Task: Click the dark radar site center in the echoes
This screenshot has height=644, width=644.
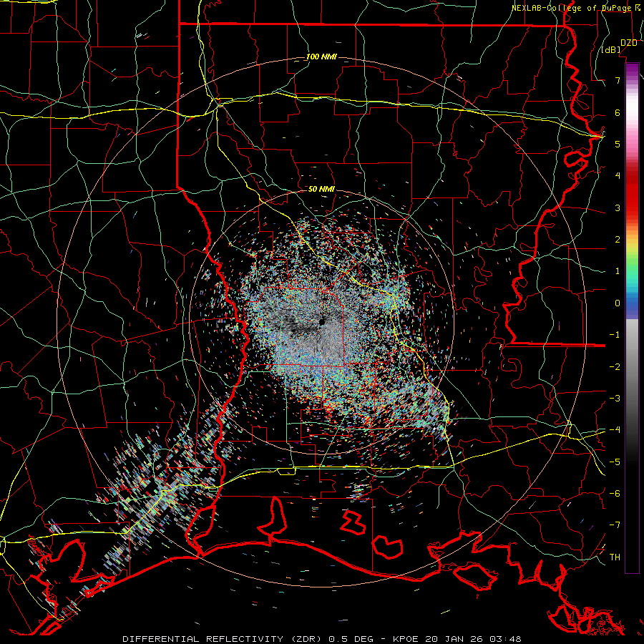Action: click(321, 321)
